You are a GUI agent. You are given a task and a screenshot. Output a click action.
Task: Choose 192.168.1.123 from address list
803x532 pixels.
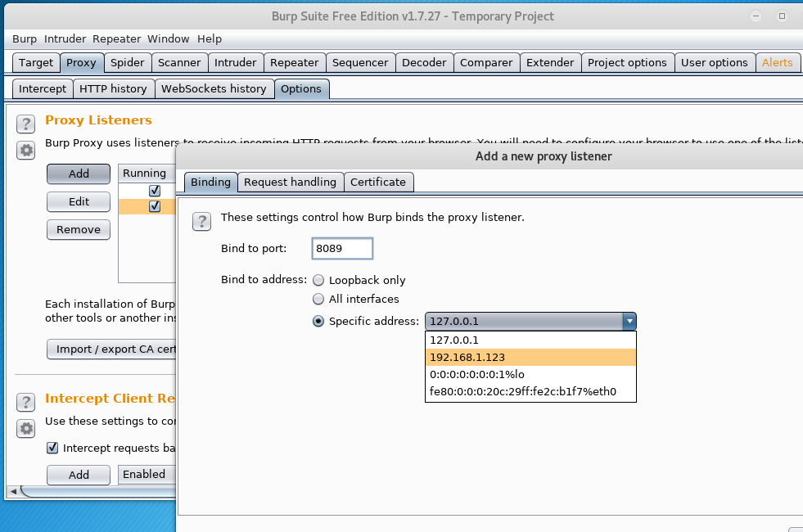530,358
